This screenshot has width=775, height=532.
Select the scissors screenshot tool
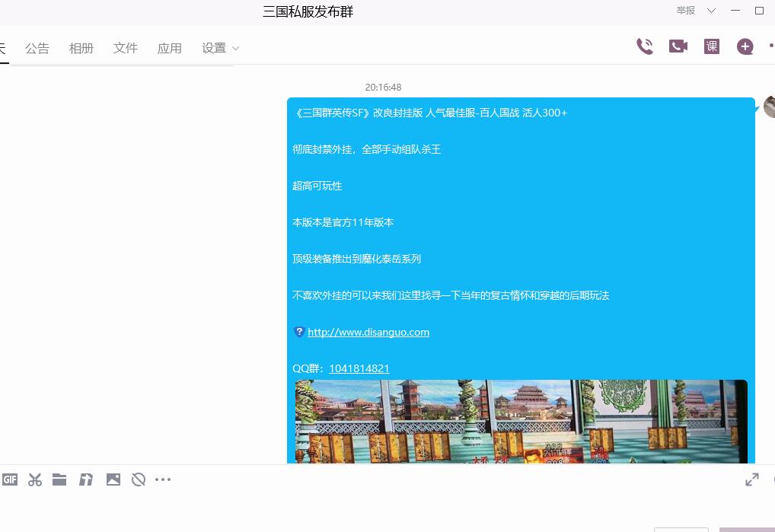point(34,479)
